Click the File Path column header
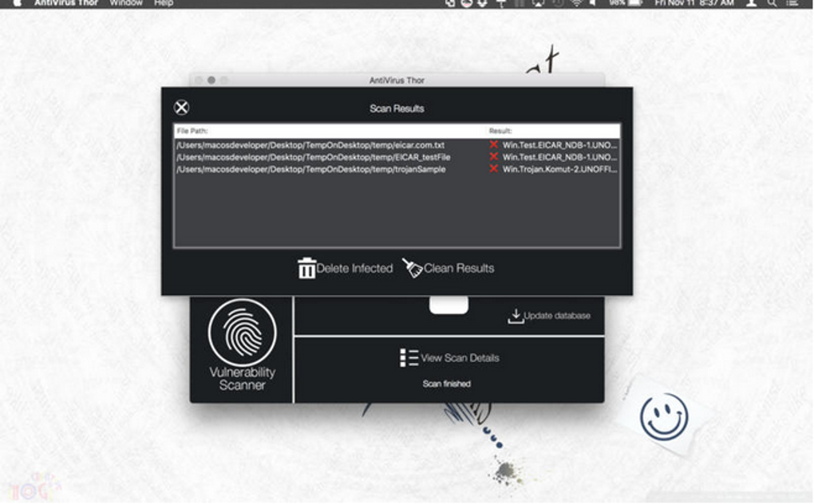 192,131
